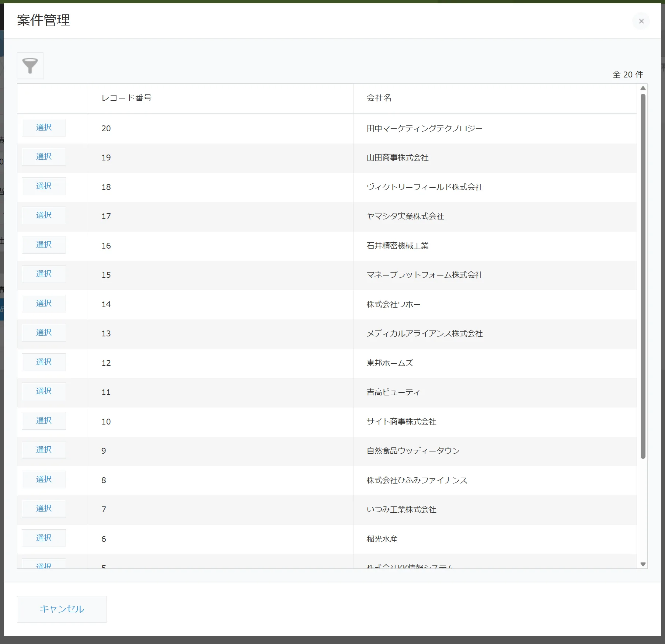Click 選択 for サイト商事株式会社

(44, 421)
